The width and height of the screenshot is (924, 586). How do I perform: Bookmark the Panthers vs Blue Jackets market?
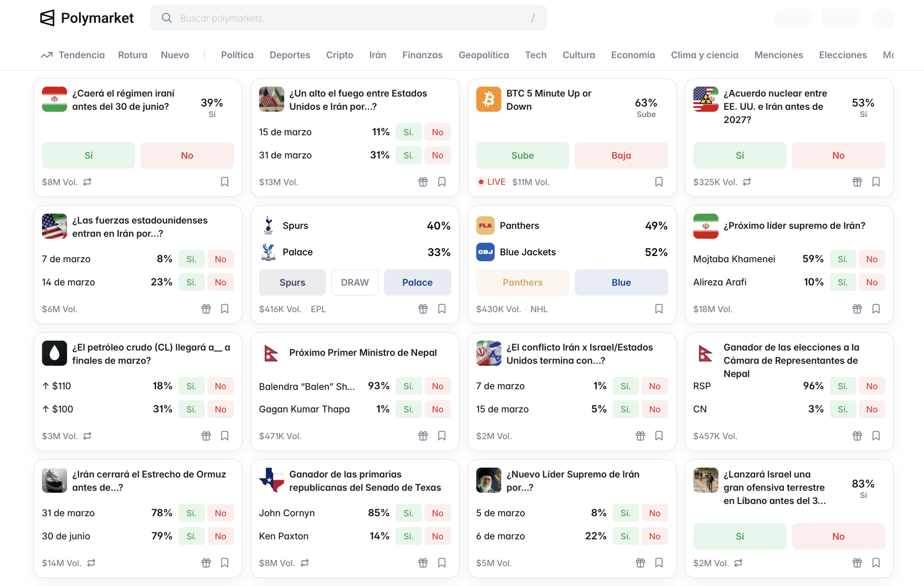pyautogui.click(x=658, y=309)
